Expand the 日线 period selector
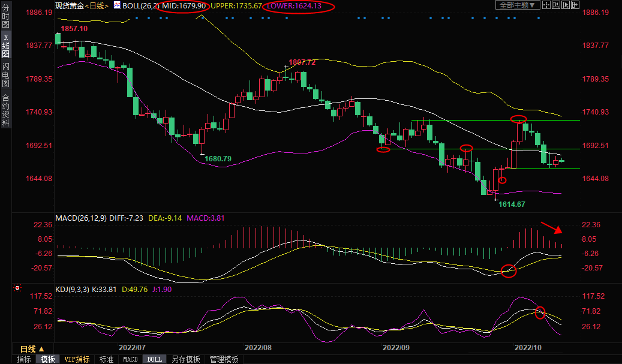622x364 pixels. click(x=32, y=348)
